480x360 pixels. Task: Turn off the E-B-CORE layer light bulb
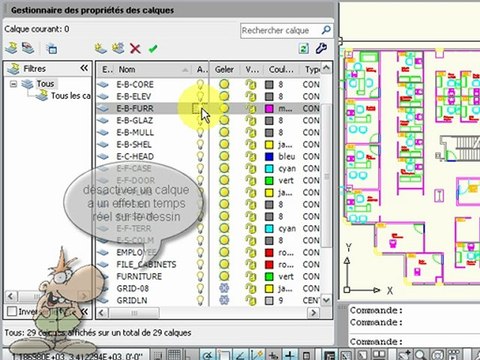coord(200,84)
